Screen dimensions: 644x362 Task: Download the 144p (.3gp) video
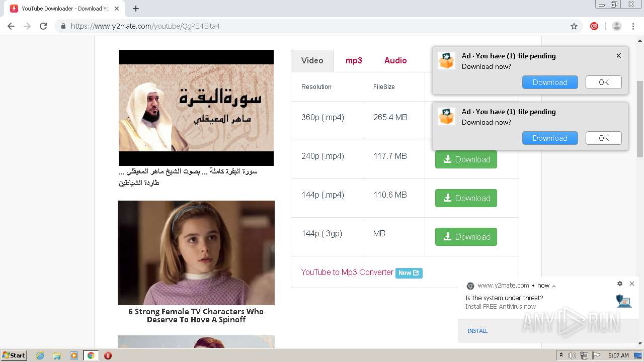pos(466,237)
